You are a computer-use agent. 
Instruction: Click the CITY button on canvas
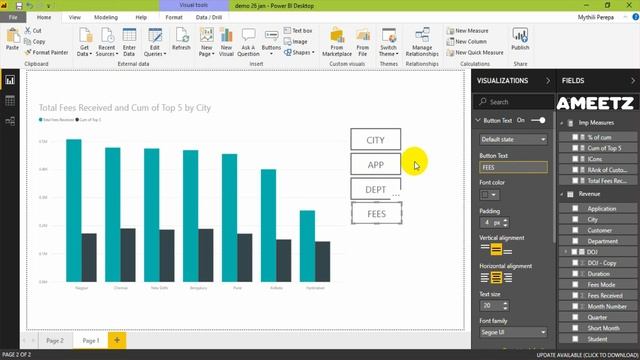click(376, 140)
